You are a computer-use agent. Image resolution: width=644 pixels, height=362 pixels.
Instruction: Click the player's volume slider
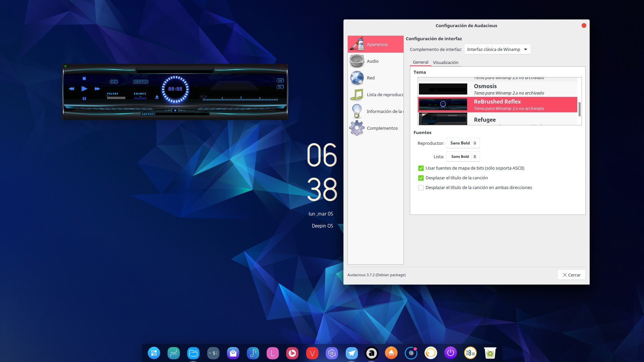point(116,98)
